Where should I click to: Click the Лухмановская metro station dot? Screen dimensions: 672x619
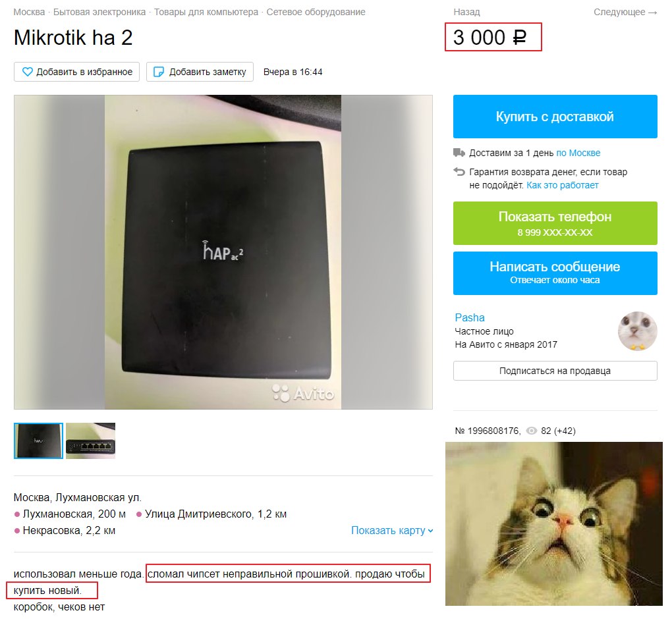point(17,514)
